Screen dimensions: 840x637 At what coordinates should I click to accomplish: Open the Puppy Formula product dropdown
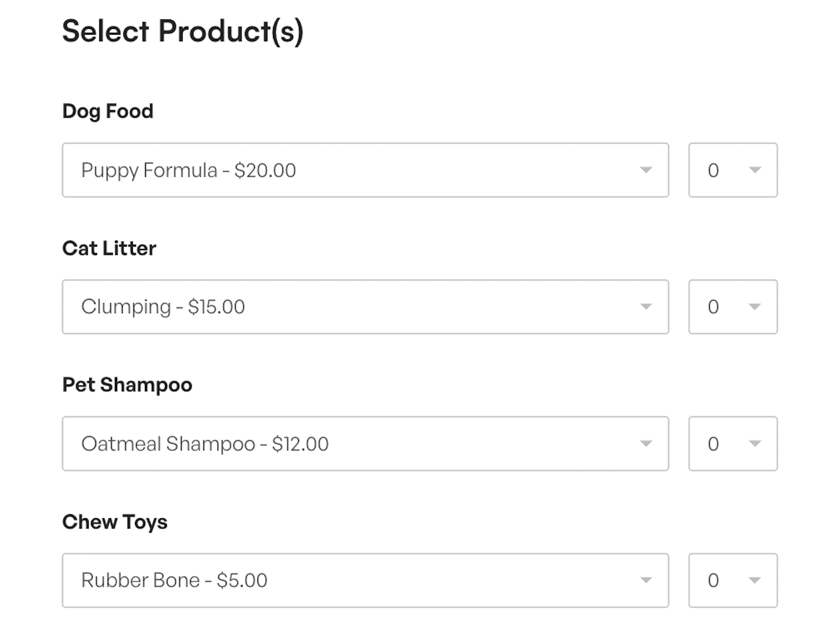pyautogui.click(x=364, y=170)
